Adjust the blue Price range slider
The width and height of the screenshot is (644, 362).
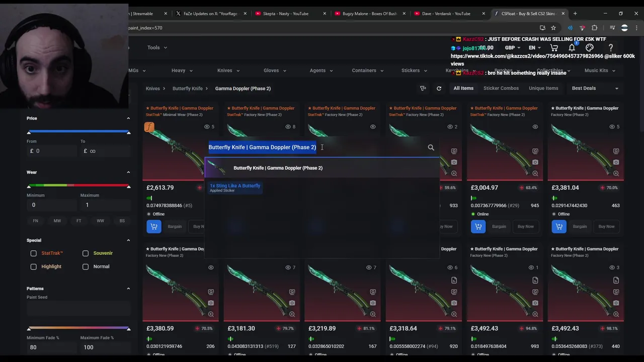[78, 132]
